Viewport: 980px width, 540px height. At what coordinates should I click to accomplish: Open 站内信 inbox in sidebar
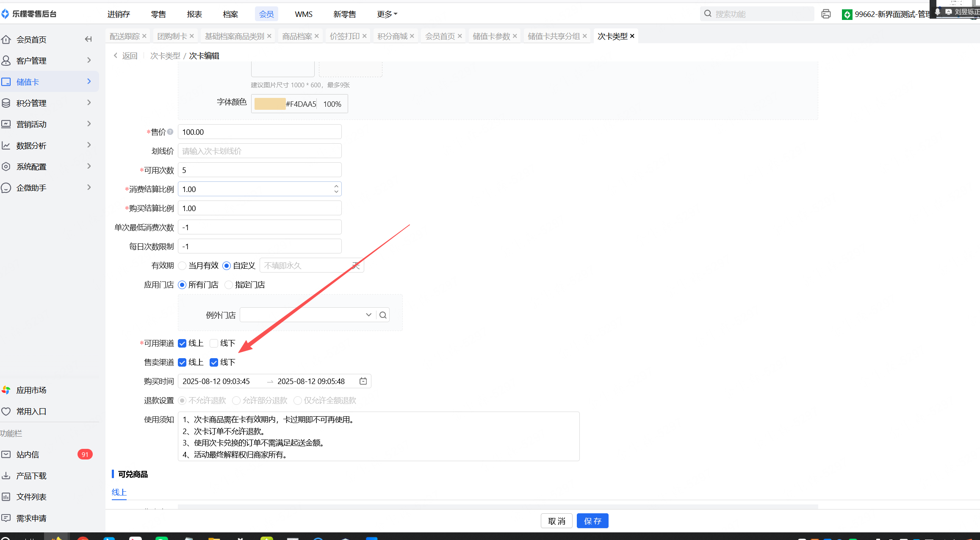click(28, 454)
